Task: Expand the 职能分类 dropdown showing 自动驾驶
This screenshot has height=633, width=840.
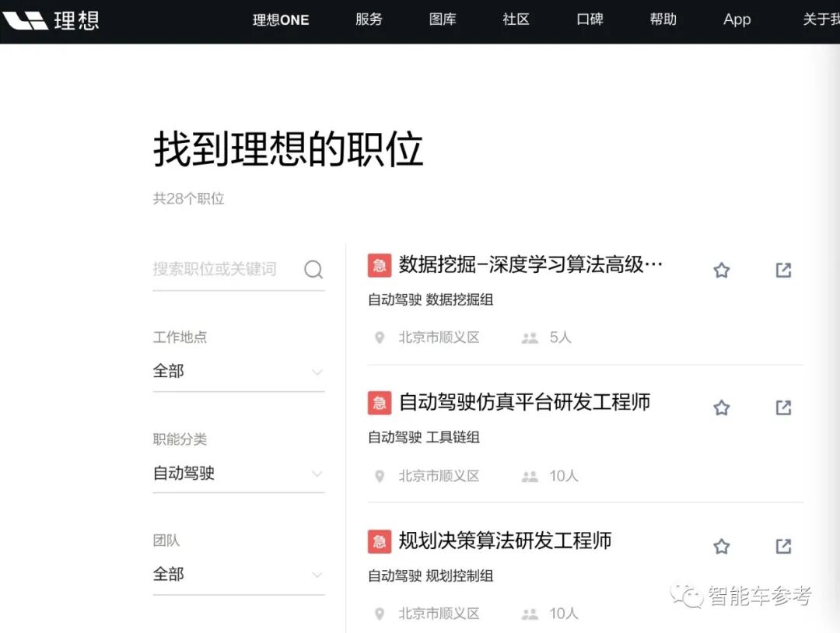Action: pyautogui.click(x=239, y=474)
